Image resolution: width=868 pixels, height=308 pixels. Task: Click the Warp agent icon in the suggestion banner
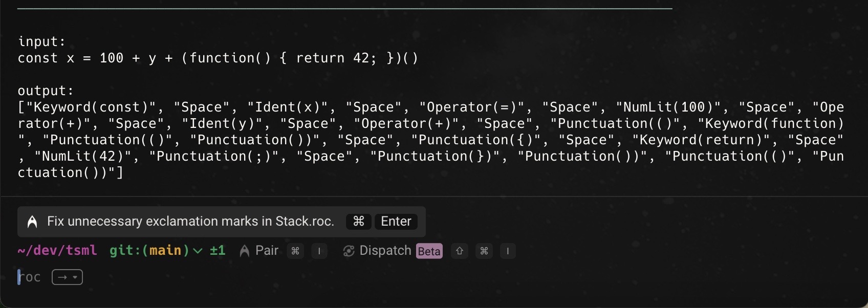(x=32, y=222)
